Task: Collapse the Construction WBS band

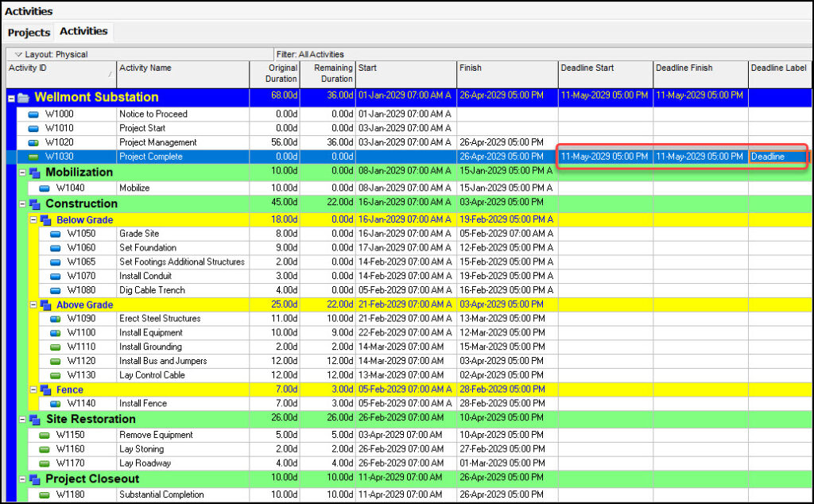Action: (x=22, y=204)
